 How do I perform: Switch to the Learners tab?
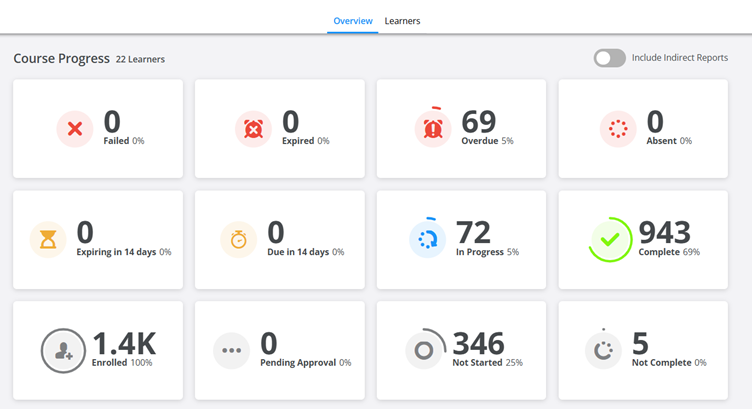click(402, 21)
